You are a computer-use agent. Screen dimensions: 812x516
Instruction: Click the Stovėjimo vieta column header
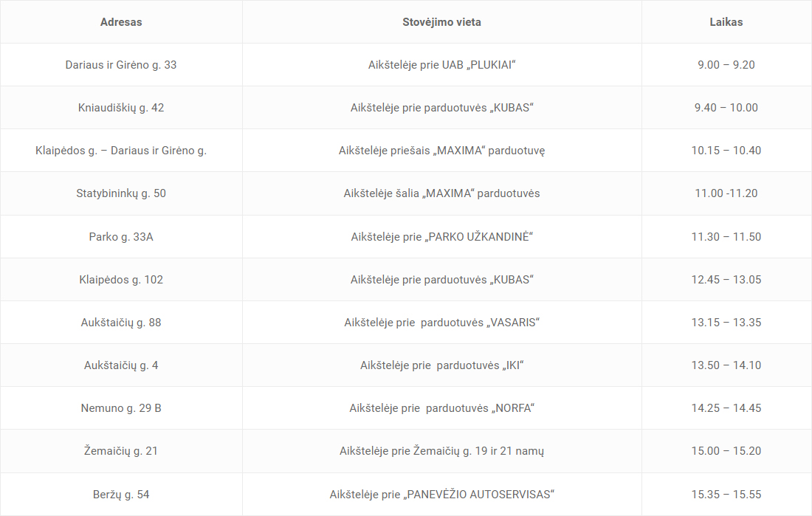pyautogui.click(x=441, y=22)
